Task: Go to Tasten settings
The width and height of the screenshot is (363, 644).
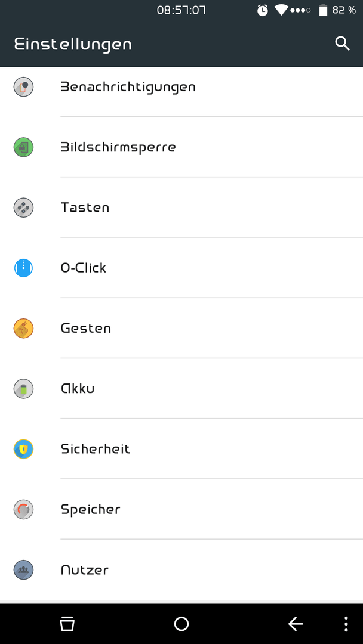Action: (181, 208)
